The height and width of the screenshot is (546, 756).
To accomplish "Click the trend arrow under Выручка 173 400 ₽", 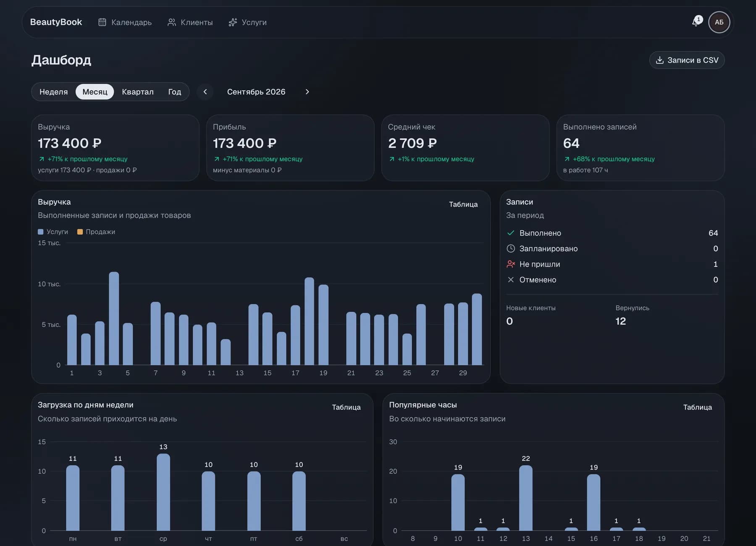I will coord(42,159).
